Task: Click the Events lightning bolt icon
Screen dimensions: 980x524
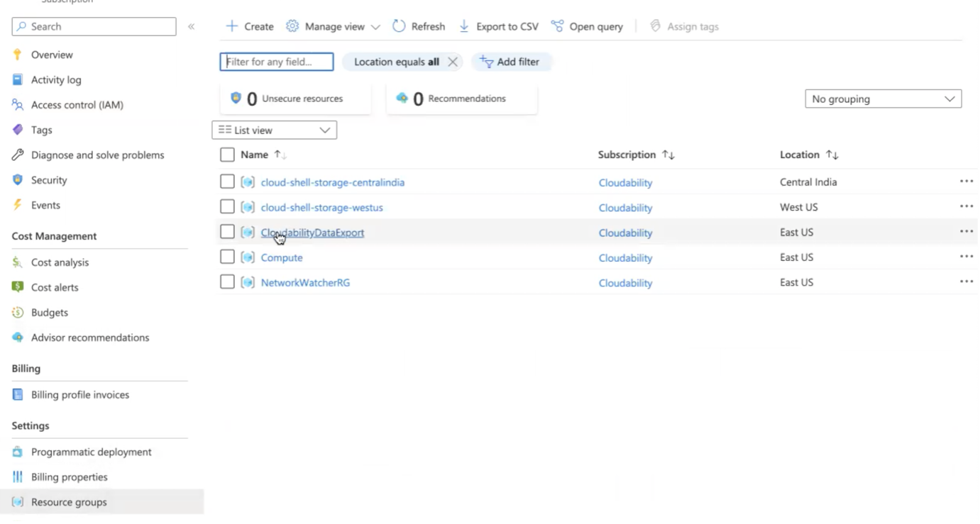Action: click(x=18, y=205)
